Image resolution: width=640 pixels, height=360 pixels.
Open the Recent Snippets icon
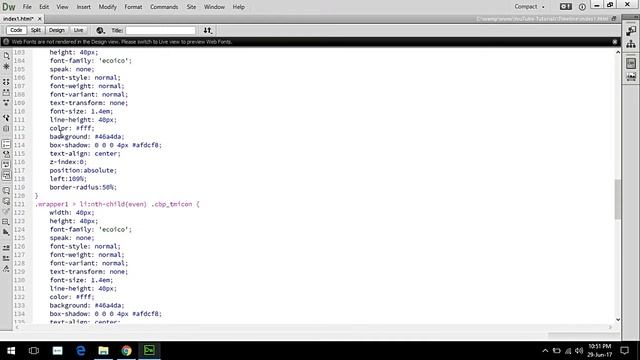(x=6, y=222)
